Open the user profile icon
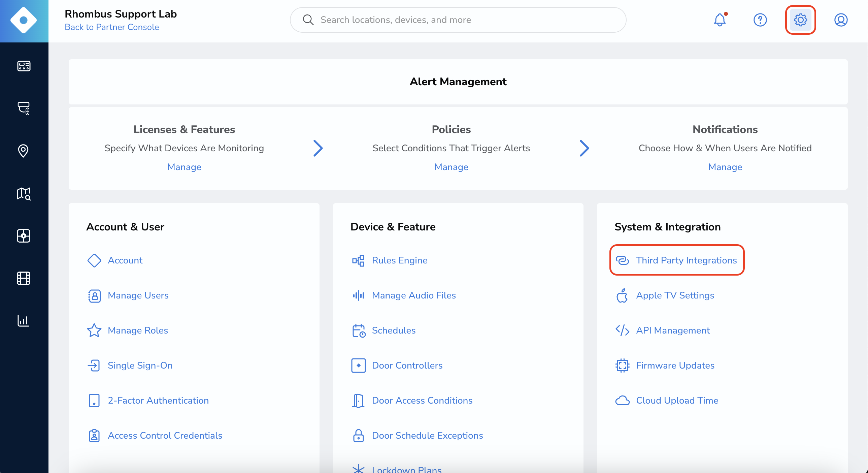This screenshot has height=473, width=868. [841, 20]
